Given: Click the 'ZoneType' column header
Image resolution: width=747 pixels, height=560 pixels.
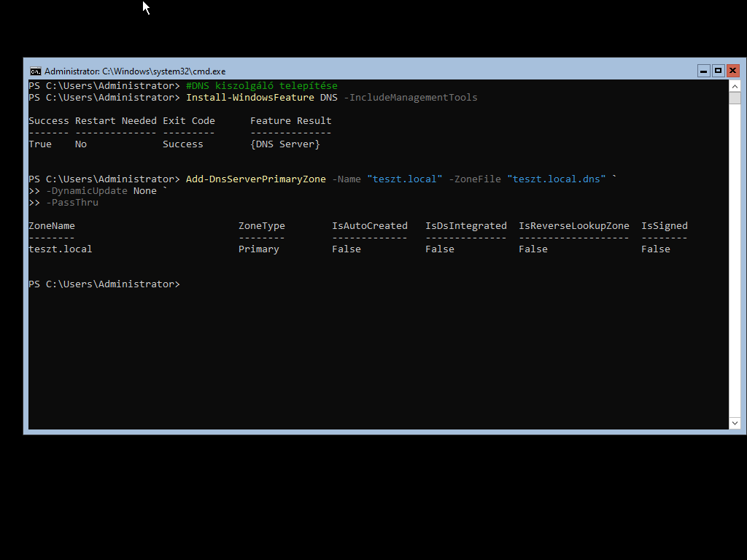Looking at the screenshot, I should tap(261, 226).
